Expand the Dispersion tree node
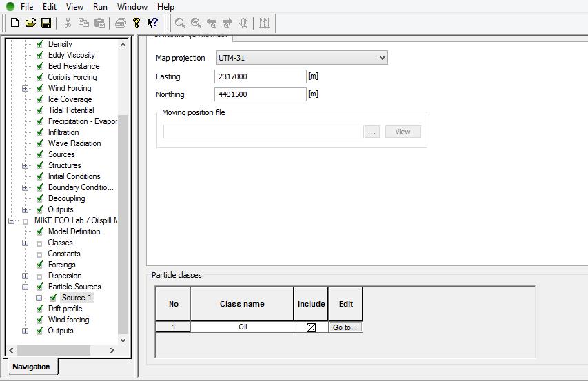 (25, 276)
